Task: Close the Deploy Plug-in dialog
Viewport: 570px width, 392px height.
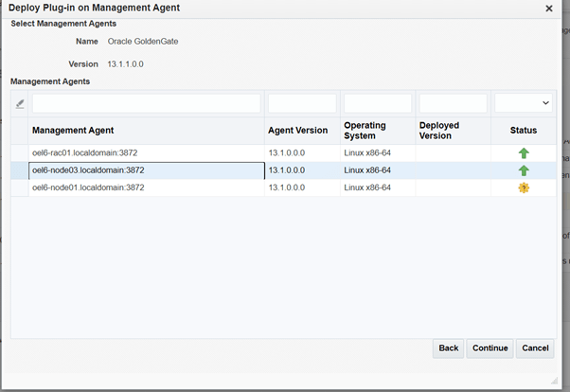Action: click(549, 8)
